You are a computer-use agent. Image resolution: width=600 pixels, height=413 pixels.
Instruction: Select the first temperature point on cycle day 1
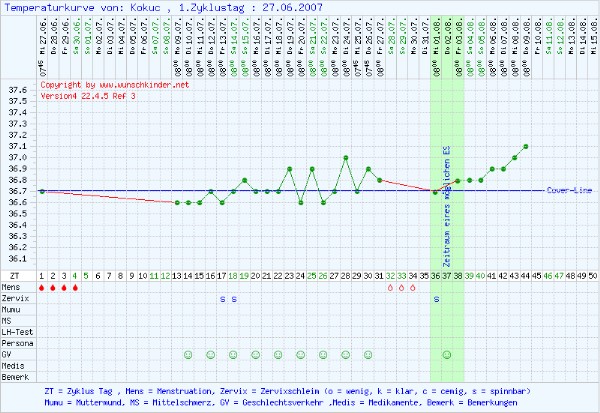[x=42, y=190]
